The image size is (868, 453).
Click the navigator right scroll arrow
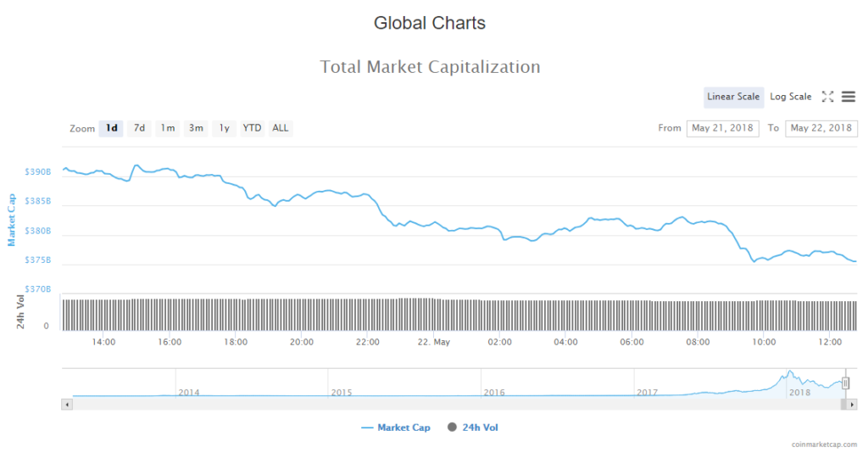point(852,405)
